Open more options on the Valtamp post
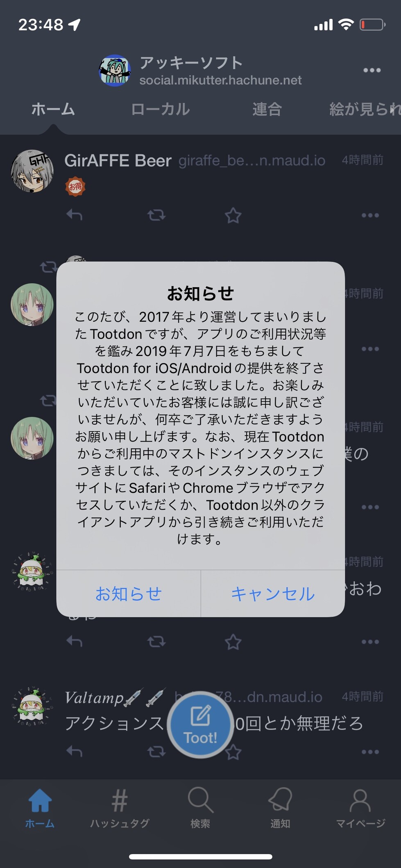401x868 pixels. (x=370, y=752)
